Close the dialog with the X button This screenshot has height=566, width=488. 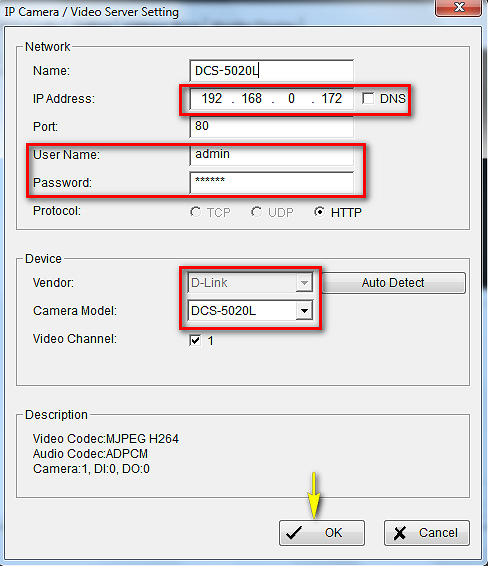pos(458,7)
